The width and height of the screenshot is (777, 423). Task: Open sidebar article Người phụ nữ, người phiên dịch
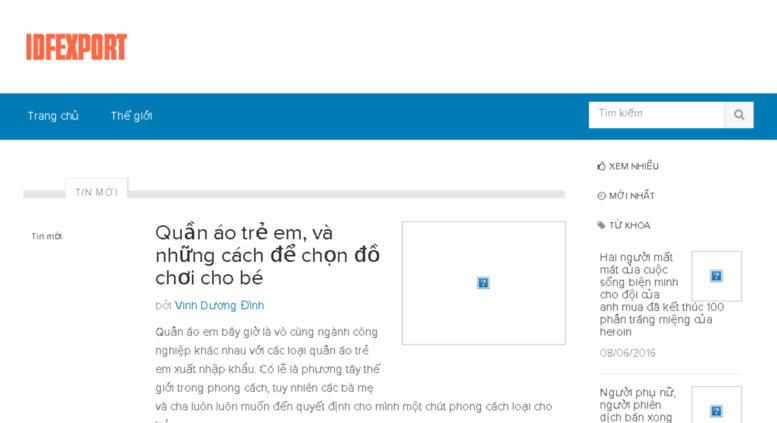pos(638,405)
